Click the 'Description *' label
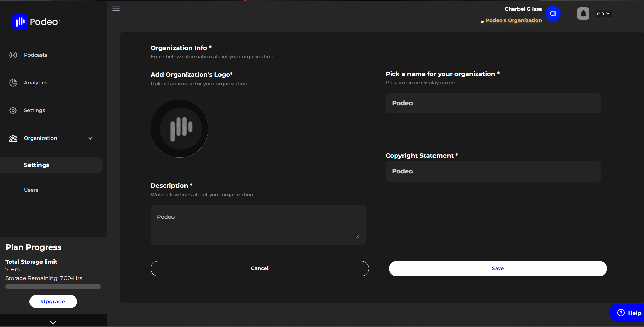 (x=171, y=186)
